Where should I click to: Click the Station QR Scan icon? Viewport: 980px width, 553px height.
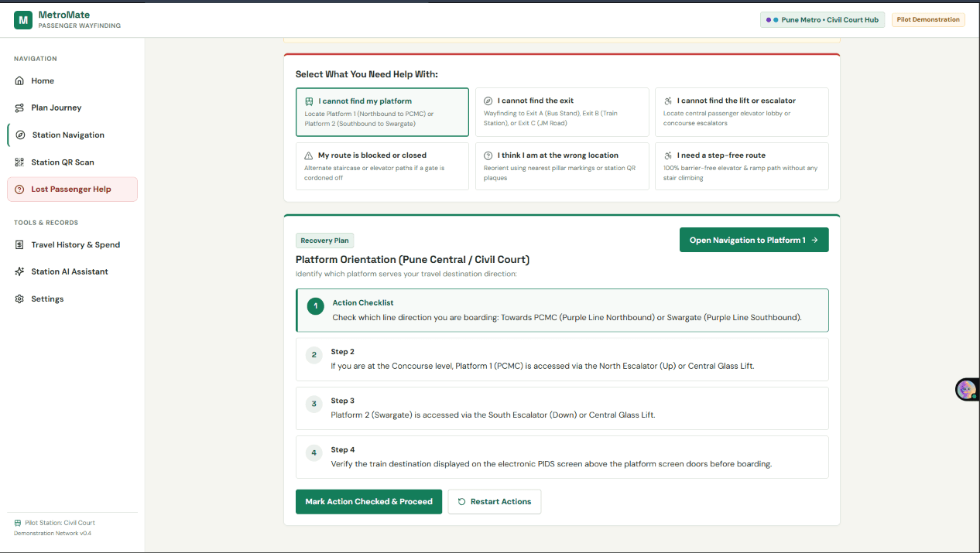[20, 162]
